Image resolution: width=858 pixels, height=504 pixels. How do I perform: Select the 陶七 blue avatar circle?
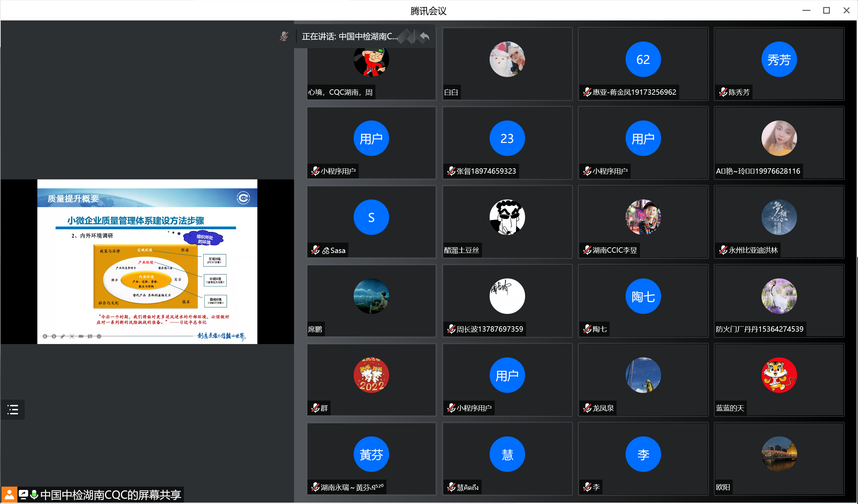pyautogui.click(x=643, y=296)
